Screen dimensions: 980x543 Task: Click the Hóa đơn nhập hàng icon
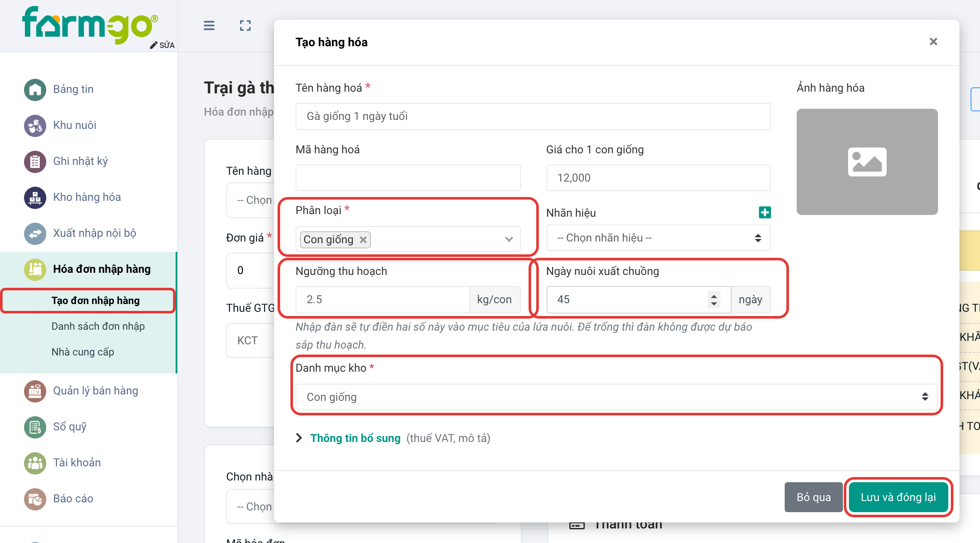[x=35, y=269]
